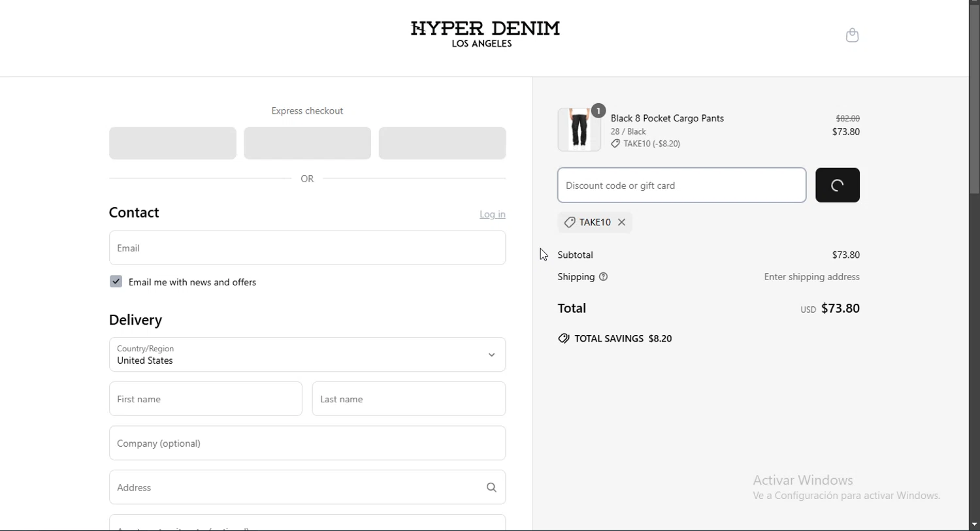
Task: Click the Express checkout heading
Action: (307, 111)
